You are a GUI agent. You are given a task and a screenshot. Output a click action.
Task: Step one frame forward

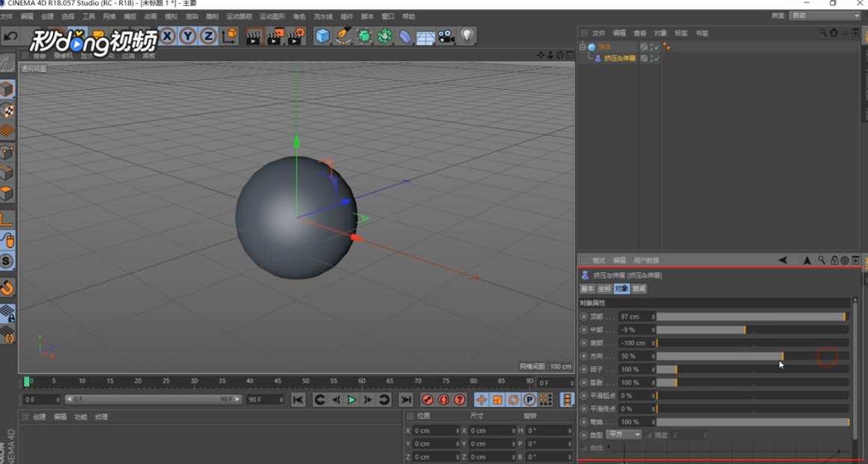367,400
